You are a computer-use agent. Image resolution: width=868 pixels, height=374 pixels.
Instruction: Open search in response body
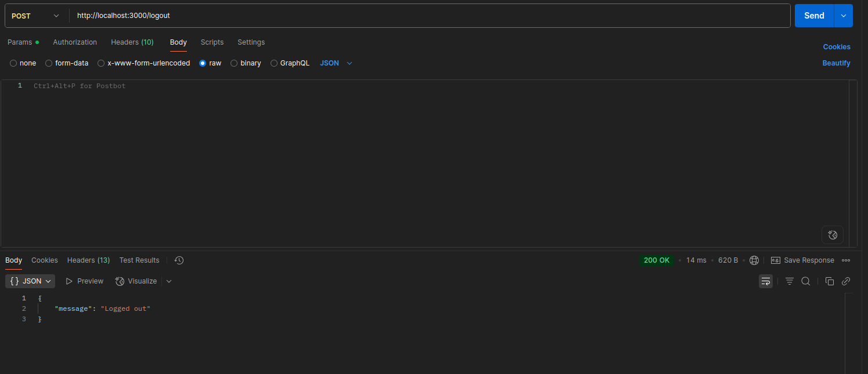pos(806,281)
